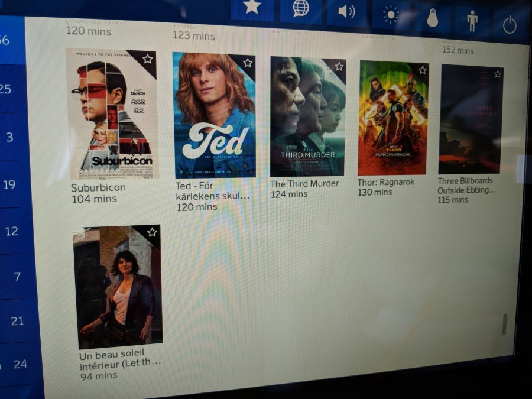This screenshot has height=399, width=532.
Task: Open the Suburbicon movie poster
Action: [112, 115]
